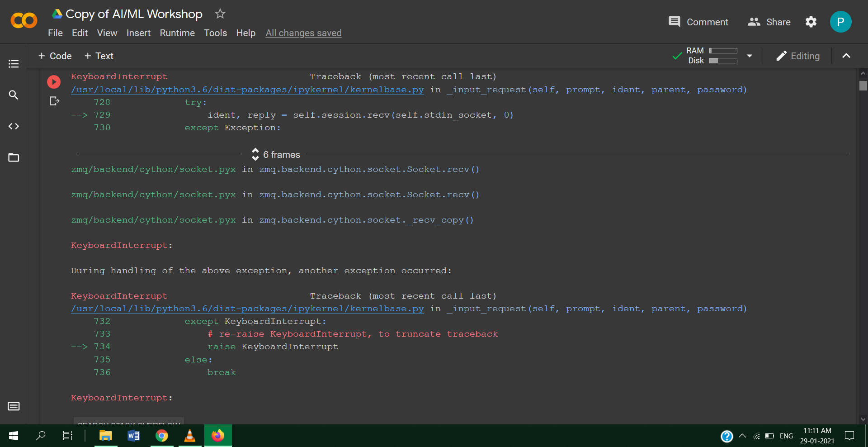Open Firefox in the taskbar
Image resolution: width=868 pixels, height=447 pixels.
click(x=218, y=436)
